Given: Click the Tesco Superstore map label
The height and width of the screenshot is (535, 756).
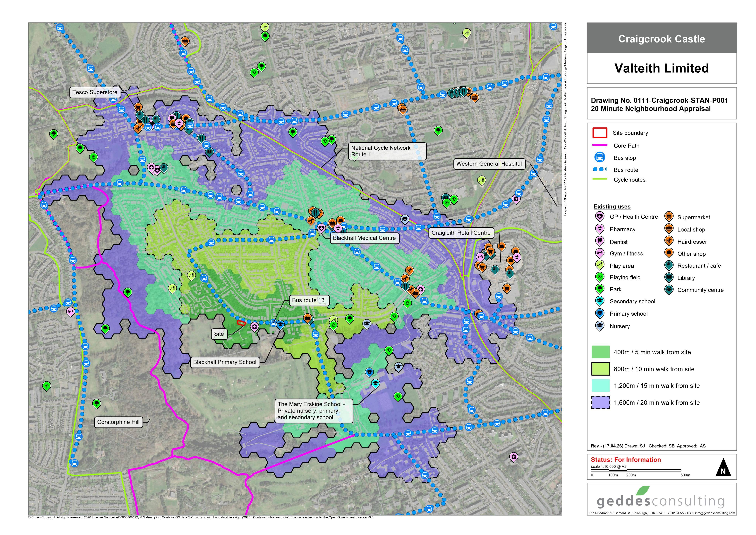Looking at the screenshot, I should tap(95, 92).
